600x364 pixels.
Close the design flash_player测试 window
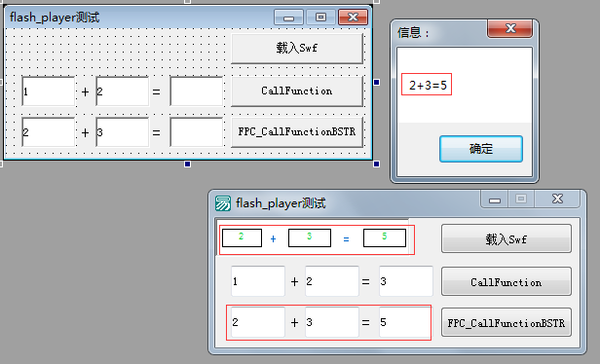(354, 18)
